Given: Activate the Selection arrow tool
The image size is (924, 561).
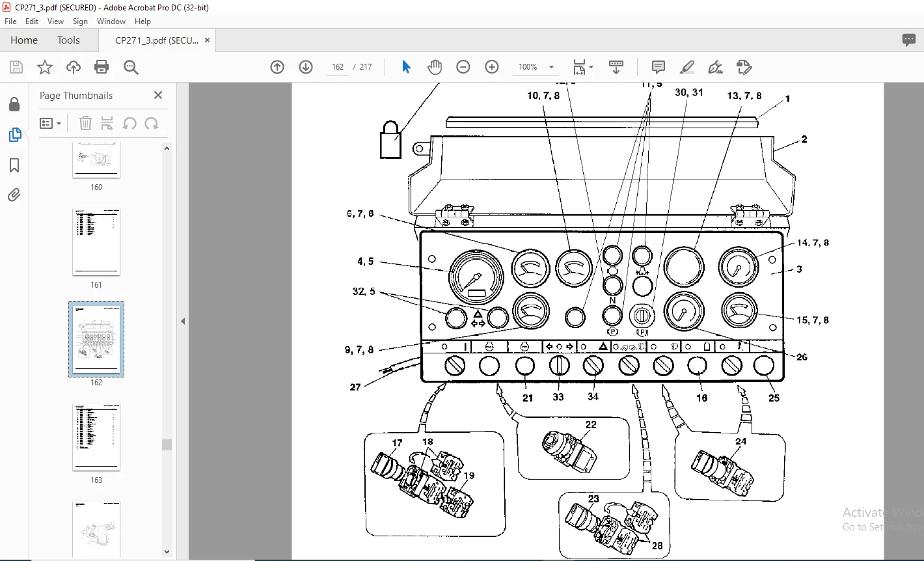Looking at the screenshot, I should (406, 67).
